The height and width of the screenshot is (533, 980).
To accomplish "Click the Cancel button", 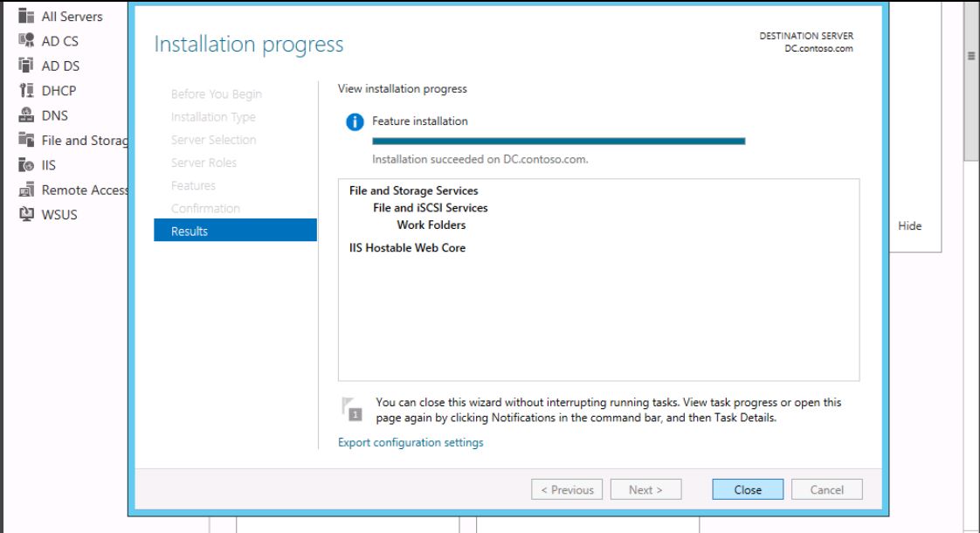I will coord(826,490).
